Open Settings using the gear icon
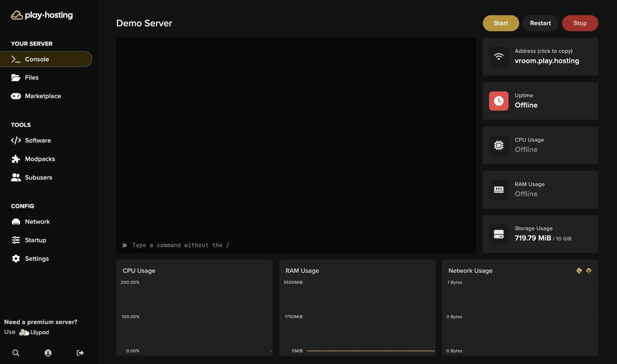617x364 pixels. click(16, 258)
